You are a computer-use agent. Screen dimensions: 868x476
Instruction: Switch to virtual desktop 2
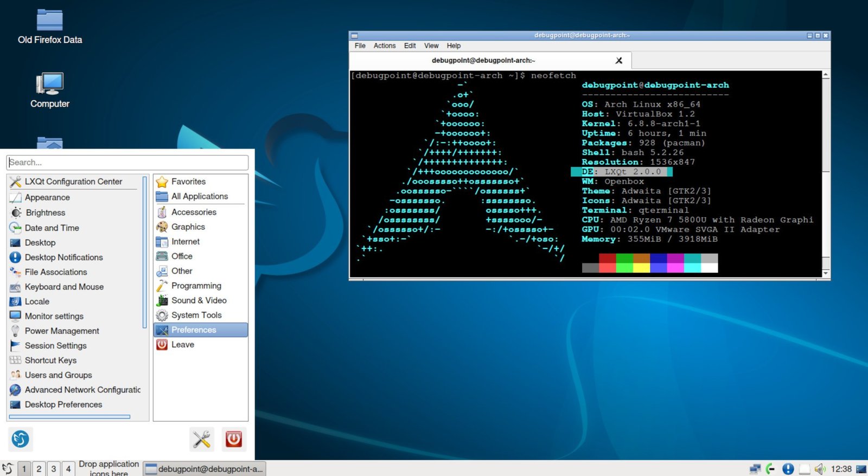tap(39, 469)
